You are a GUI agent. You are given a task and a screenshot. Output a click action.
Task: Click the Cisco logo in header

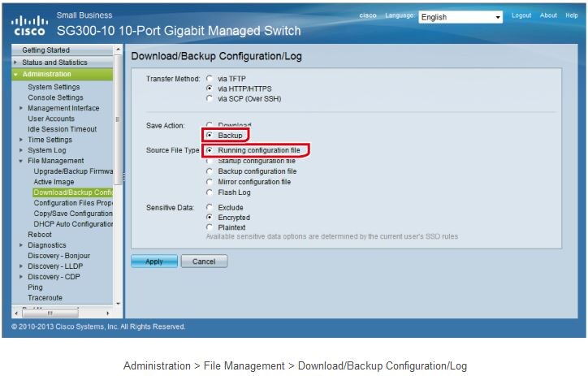pyautogui.click(x=29, y=27)
